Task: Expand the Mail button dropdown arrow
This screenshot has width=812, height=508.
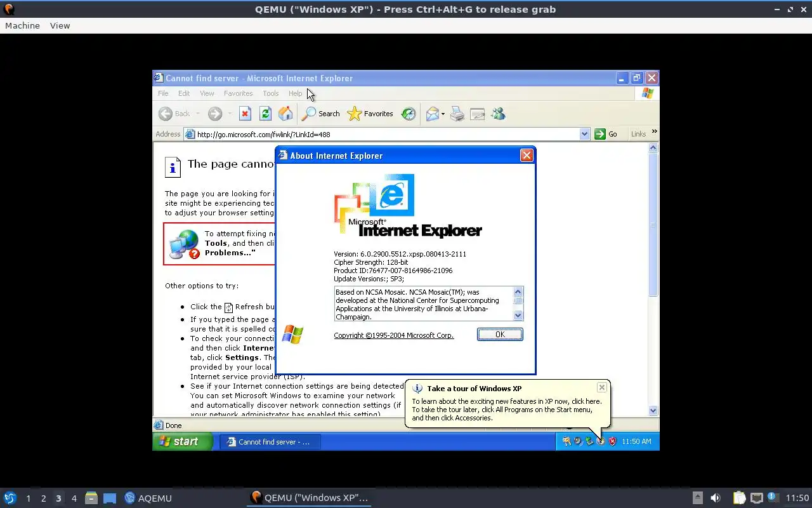Action: [x=443, y=114]
